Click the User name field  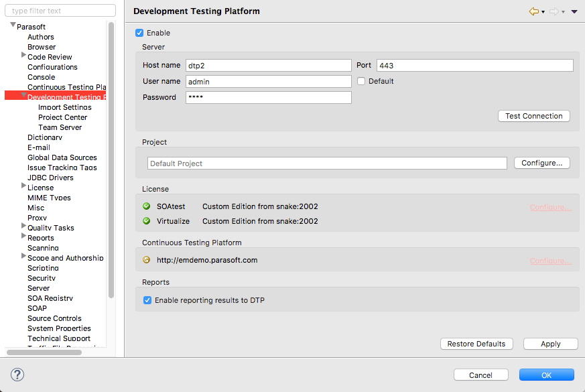click(x=269, y=81)
